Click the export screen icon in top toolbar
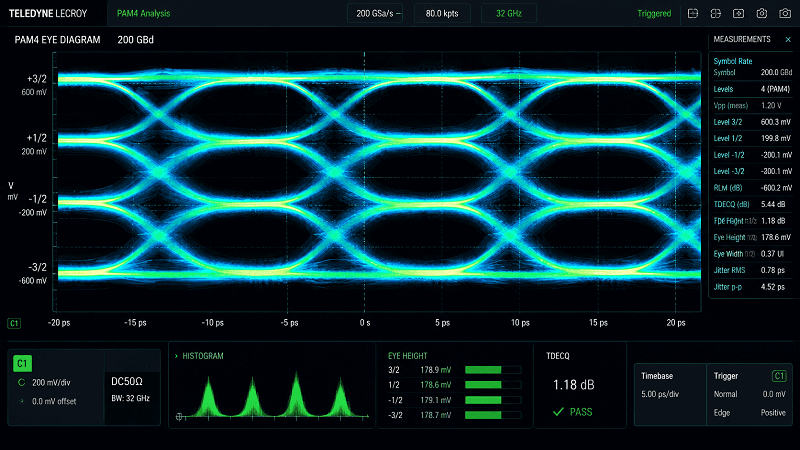Viewport: 800px width, 450px height. (738, 14)
